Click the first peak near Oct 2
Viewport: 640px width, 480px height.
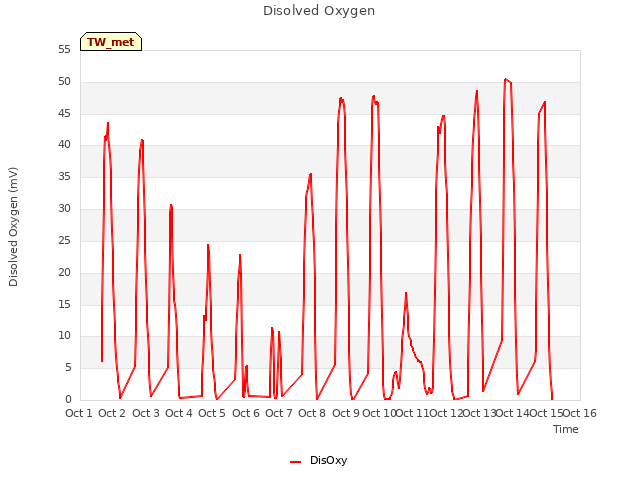coord(108,122)
